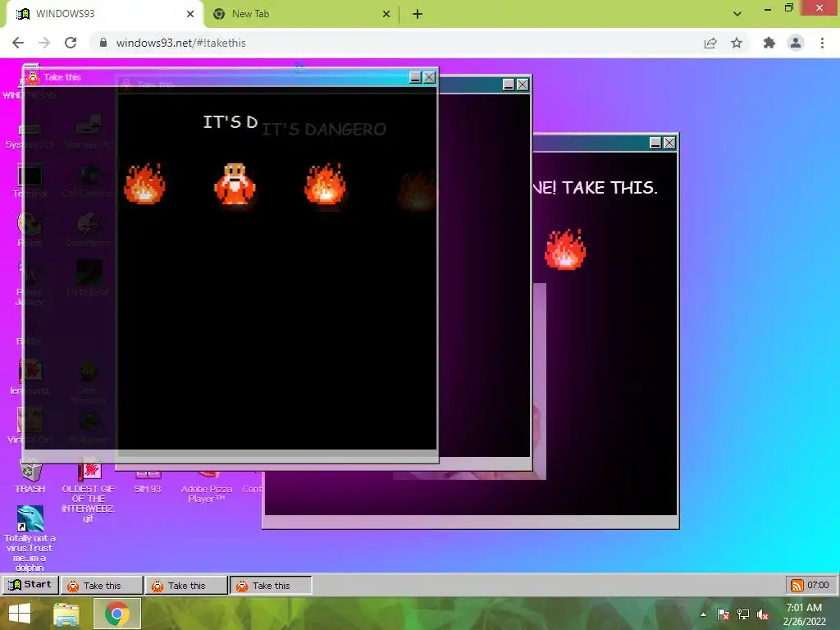
Task: Open Action Center flag icon
Action: click(724, 614)
